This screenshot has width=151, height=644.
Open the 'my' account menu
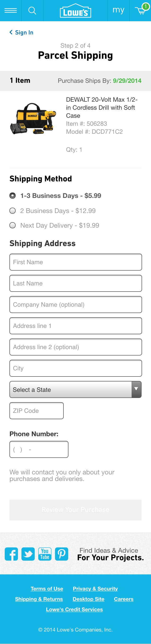click(x=118, y=10)
